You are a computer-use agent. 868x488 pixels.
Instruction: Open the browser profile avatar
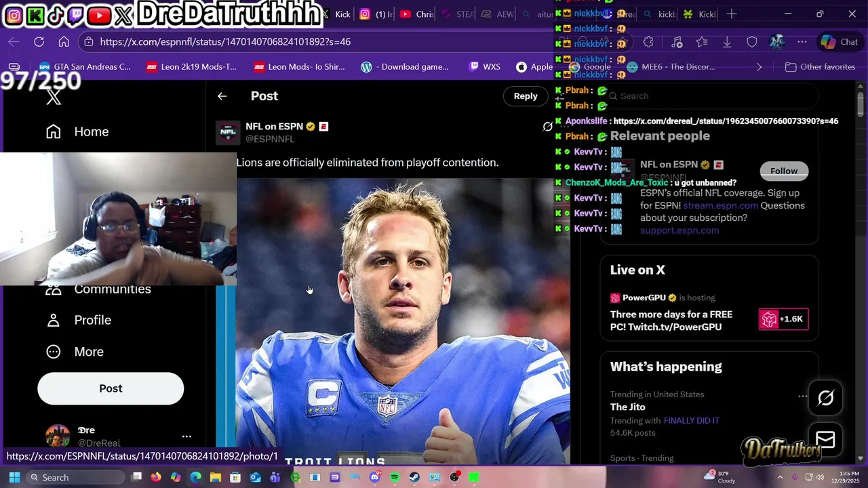coord(777,42)
